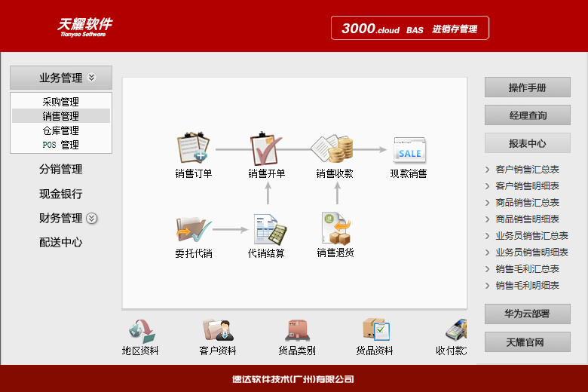588x392 pixels.
Task: Select 仓库管理 in the sidebar
Action: 61,130
